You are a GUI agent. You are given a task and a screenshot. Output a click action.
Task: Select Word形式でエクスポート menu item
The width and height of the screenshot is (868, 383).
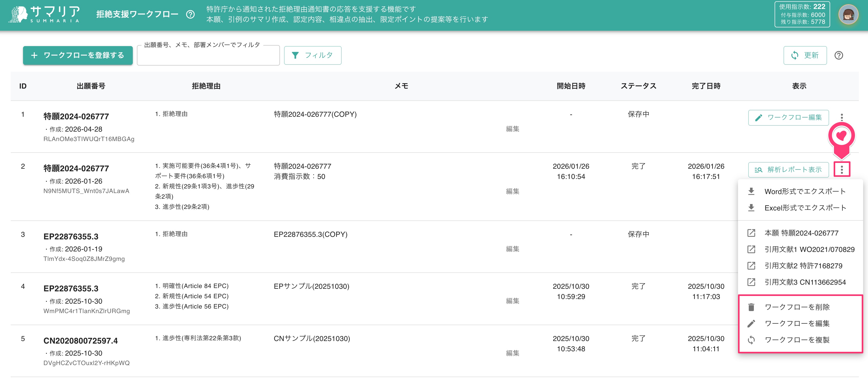800,192
